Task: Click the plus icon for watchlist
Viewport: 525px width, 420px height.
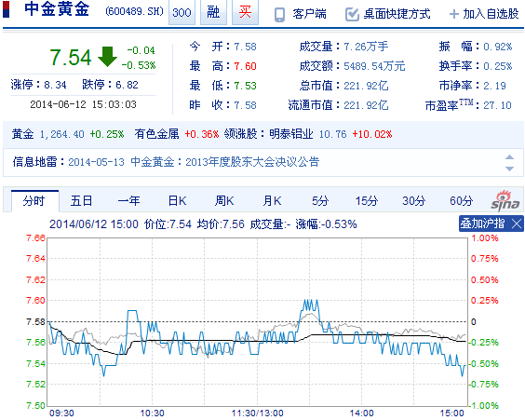Action: coord(453,14)
